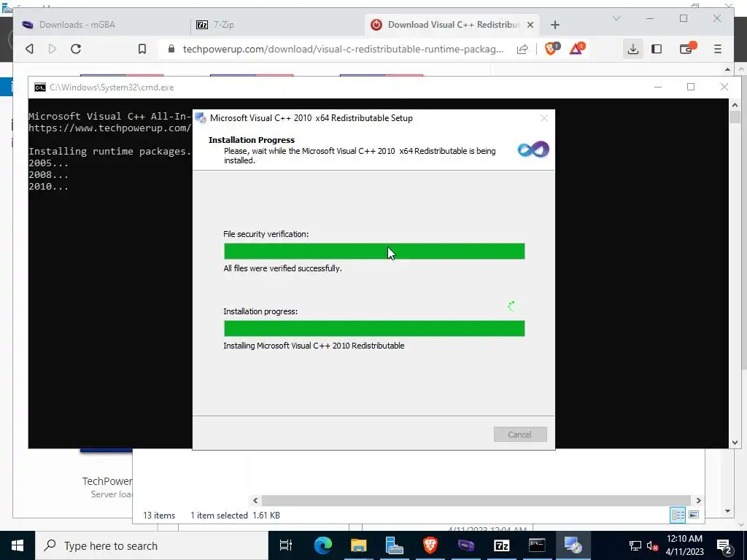
Task: Click cmd.exe scrollbar up arrow
Action: pos(735,105)
